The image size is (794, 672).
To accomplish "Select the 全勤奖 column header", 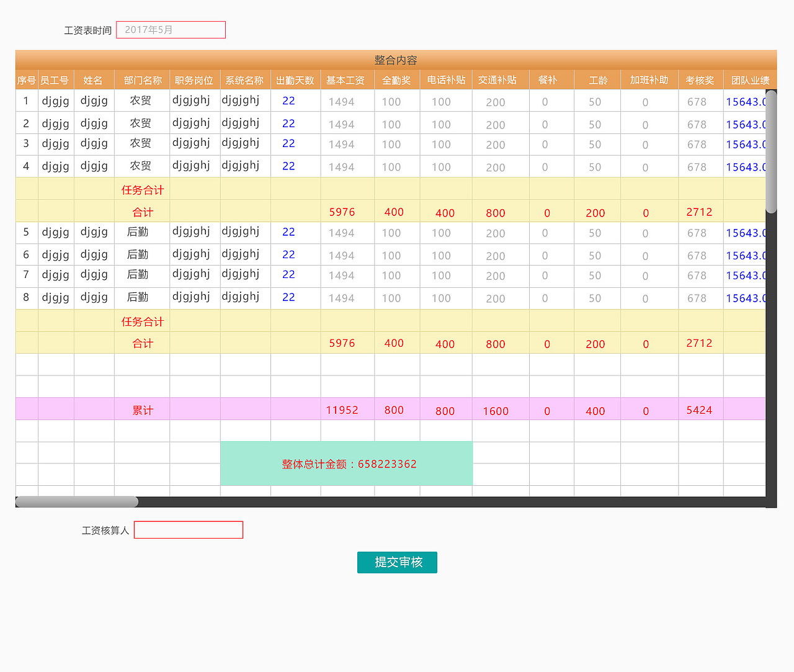I will 397,80.
